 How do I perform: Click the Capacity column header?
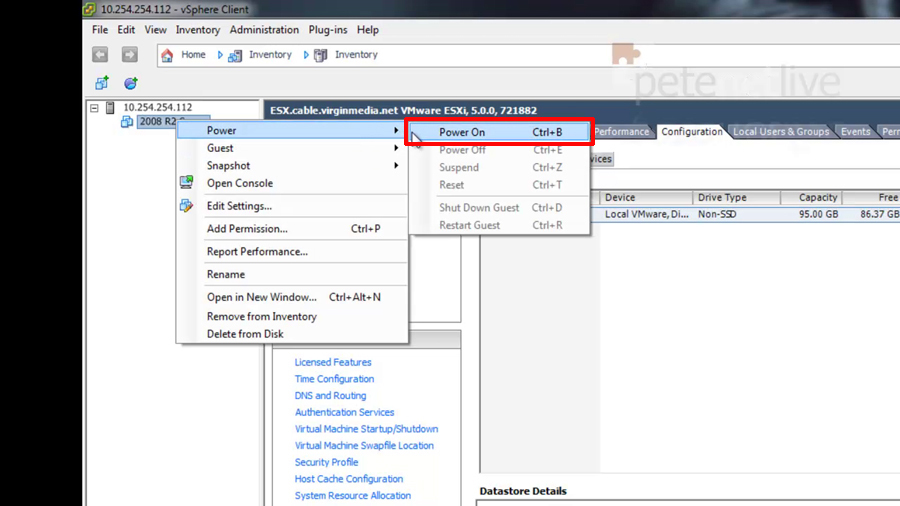pos(812,197)
